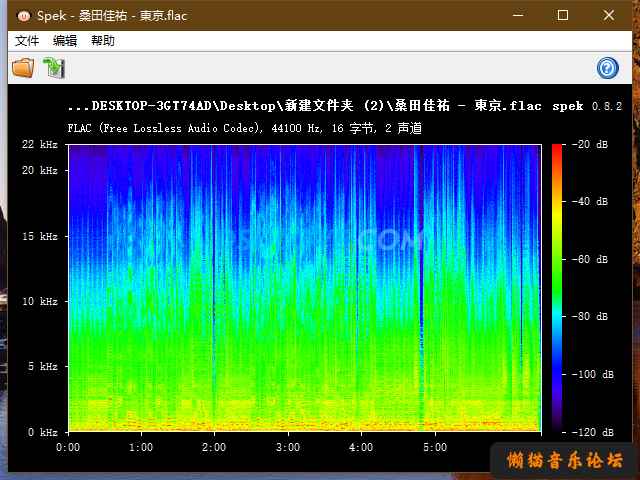Click the 22 kHz axis label
Viewport: 640px width, 480px height.
pos(40,144)
